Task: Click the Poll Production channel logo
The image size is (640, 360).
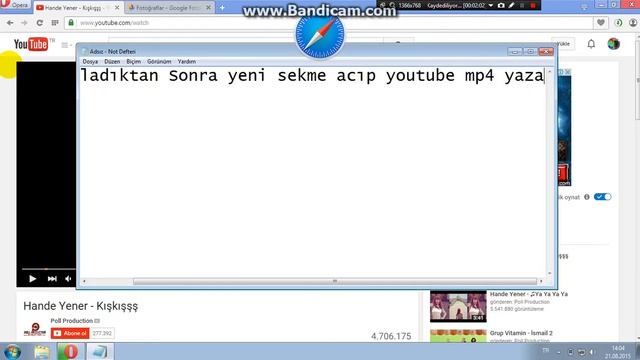Action: coord(34,329)
